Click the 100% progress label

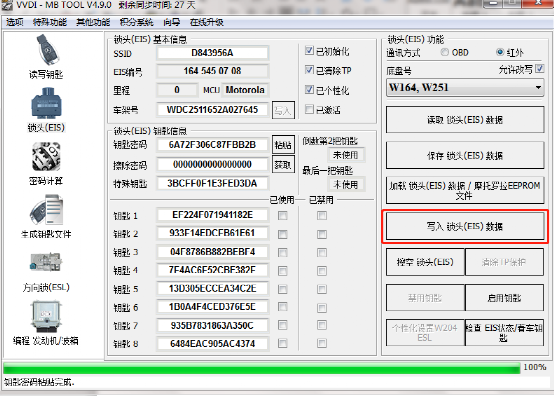click(535, 367)
